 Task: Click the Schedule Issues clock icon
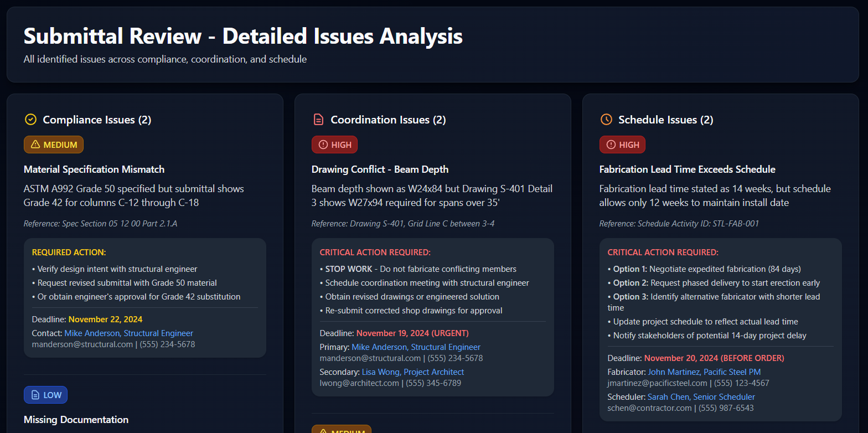click(x=606, y=120)
